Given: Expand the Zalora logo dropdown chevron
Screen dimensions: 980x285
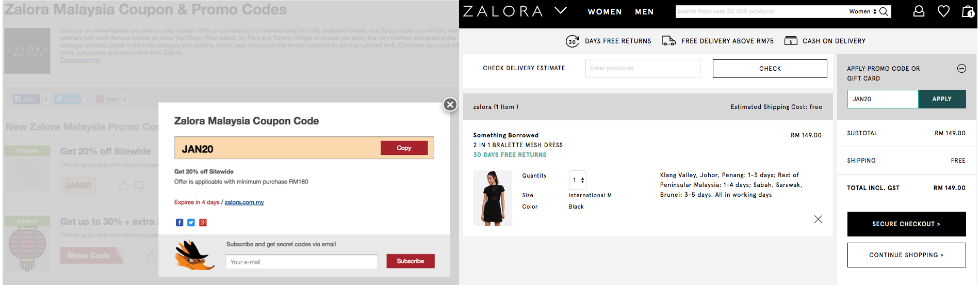Looking at the screenshot, I should (561, 10).
